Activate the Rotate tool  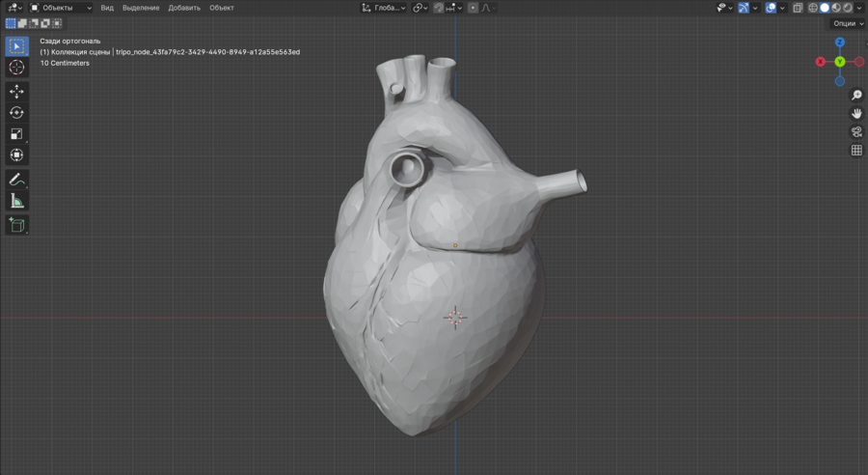16,112
